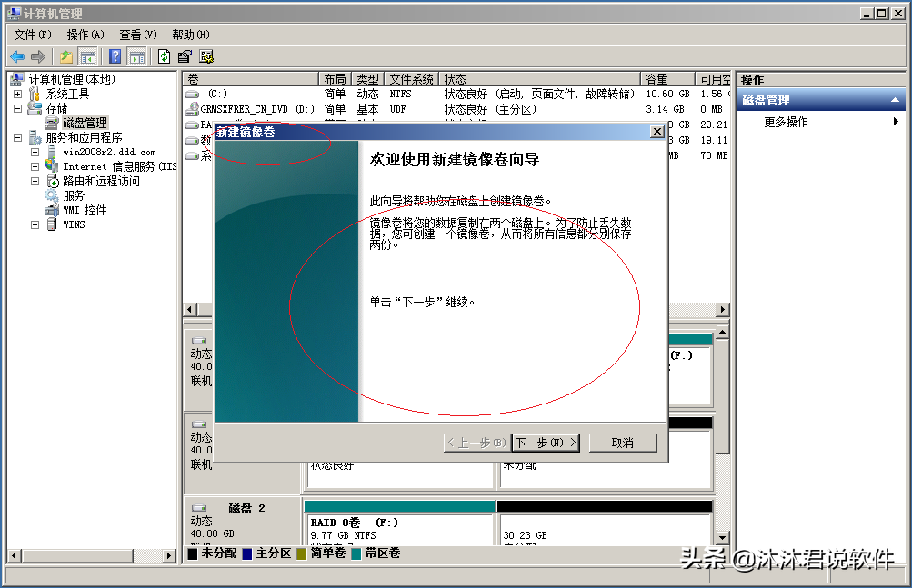This screenshot has height=588, width=912.
Task: Sort by the 容量 column header
Action: click(x=668, y=79)
